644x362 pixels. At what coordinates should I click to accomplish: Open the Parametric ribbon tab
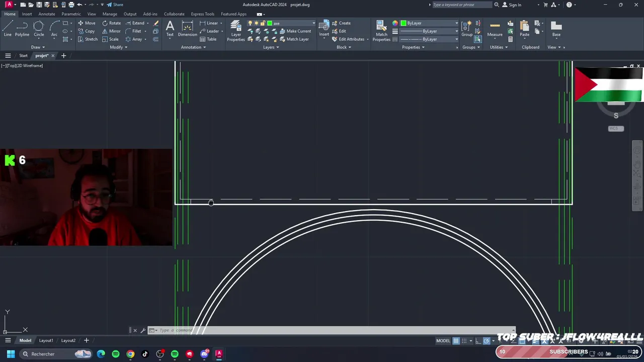click(71, 14)
